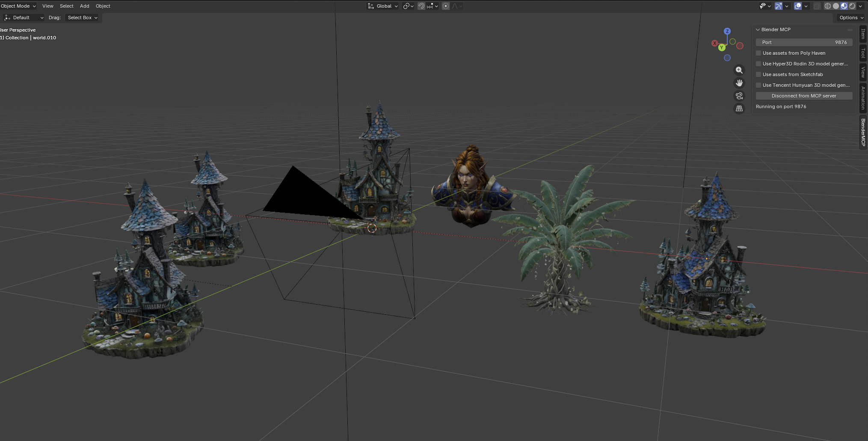The height and width of the screenshot is (441, 868).
Task: Switch to the Animation sidebar tab
Action: point(863,98)
